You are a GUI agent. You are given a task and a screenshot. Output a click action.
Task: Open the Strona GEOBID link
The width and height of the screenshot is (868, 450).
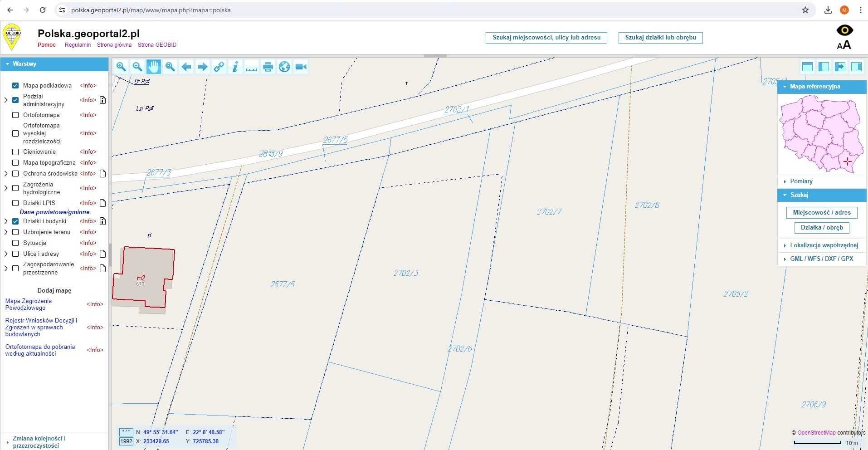tap(157, 45)
